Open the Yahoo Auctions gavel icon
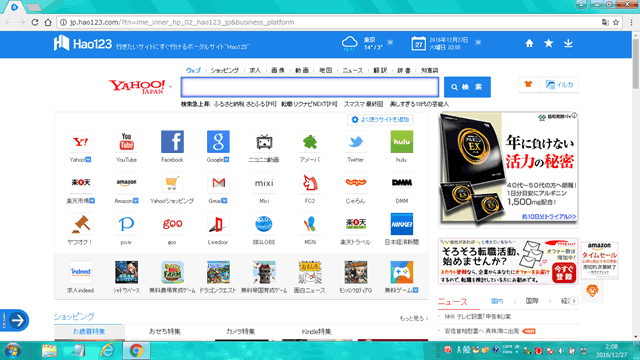This screenshot has height=360, width=640. point(80,224)
